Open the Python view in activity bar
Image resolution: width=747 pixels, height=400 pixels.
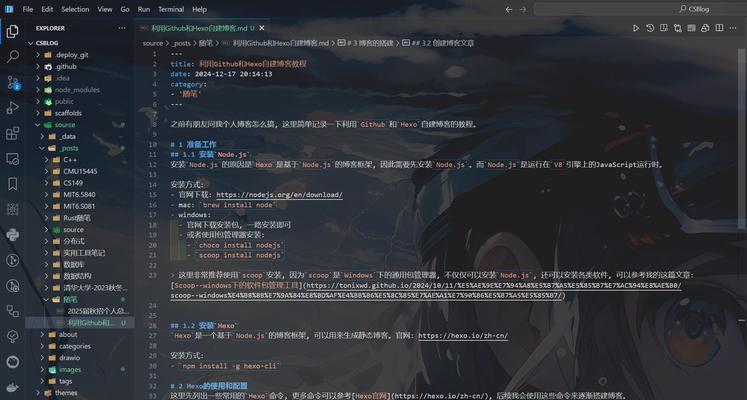[x=13, y=235]
